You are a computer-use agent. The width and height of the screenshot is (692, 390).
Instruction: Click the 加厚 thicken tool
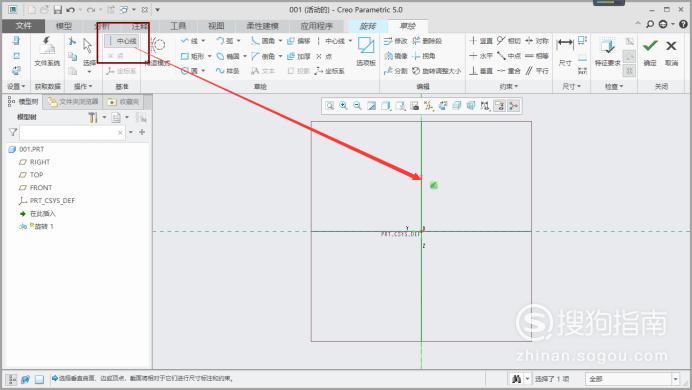299,56
